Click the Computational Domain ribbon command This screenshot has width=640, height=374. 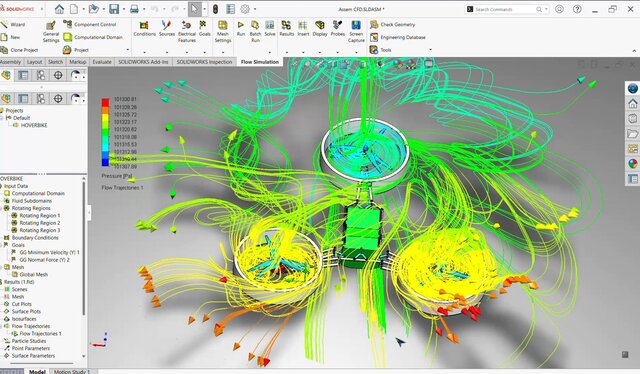93,37
